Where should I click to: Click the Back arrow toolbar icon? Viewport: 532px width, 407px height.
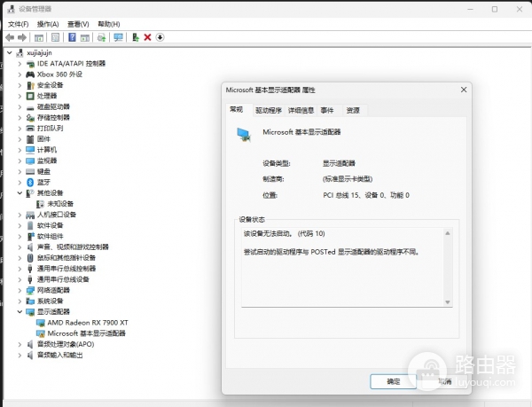[10, 37]
